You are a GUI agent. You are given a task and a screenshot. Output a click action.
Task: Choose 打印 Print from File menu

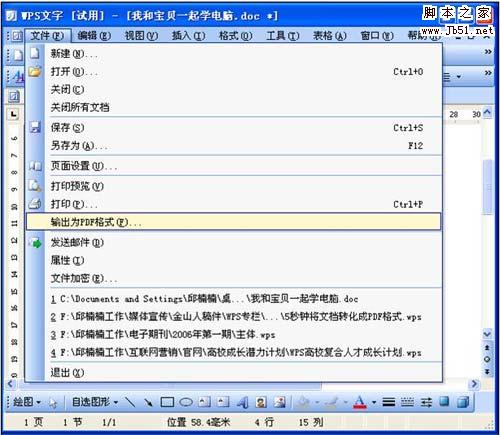(234, 204)
